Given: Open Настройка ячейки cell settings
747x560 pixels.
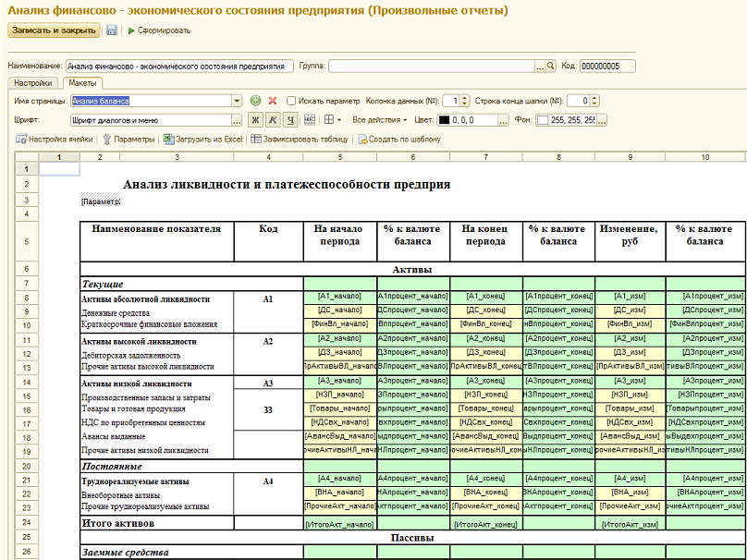Looking at the screenshot, I should (x=55, y=140).
